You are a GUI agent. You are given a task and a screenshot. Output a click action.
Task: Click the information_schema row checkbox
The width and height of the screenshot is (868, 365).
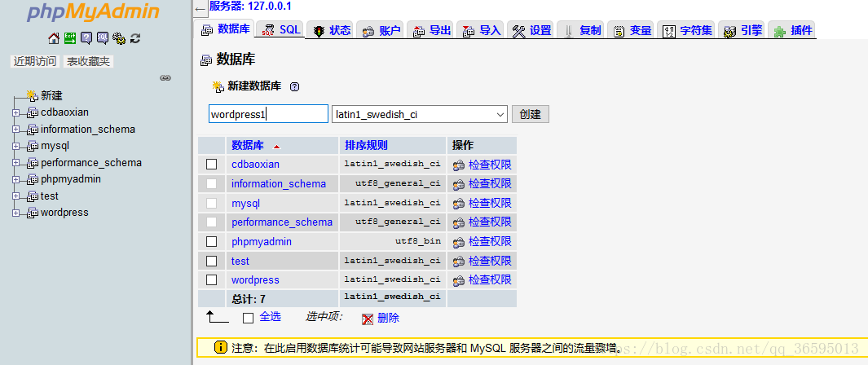coord(211,183)
